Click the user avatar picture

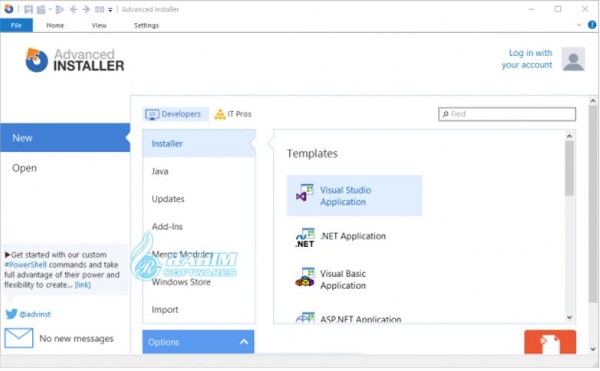pos(573,59)
